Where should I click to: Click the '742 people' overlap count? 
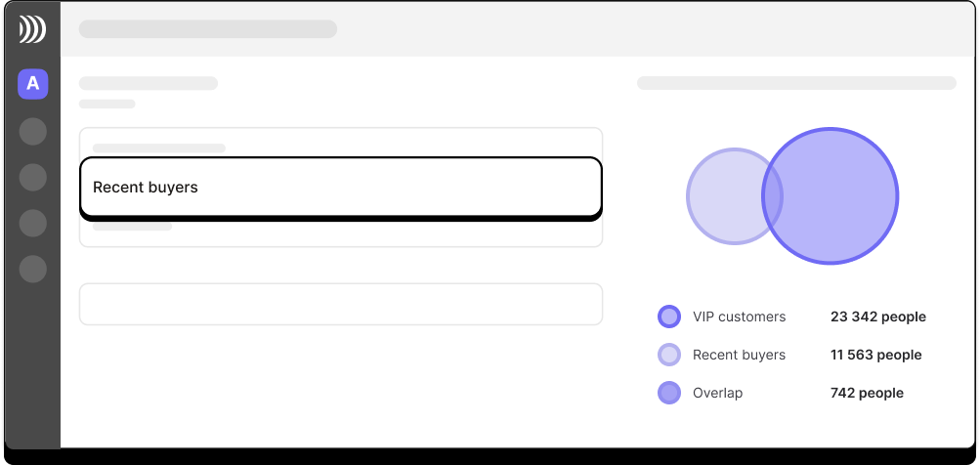pyautogui.click(x=867, y=393)
